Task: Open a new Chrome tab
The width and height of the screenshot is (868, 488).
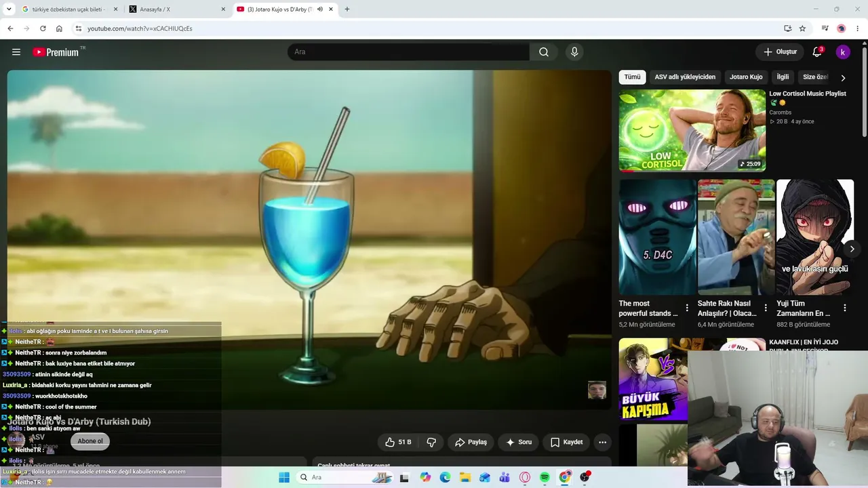Action: point(347,9)
